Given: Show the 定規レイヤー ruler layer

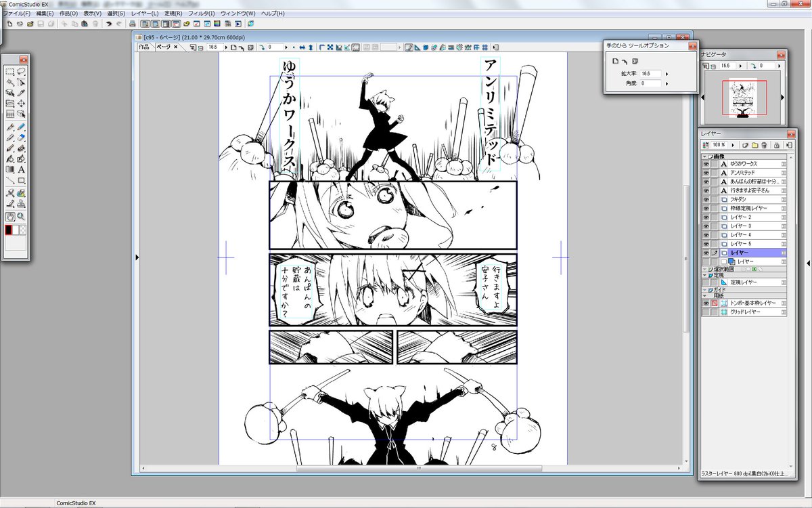Looking at the screenshot, I should 706,282.
